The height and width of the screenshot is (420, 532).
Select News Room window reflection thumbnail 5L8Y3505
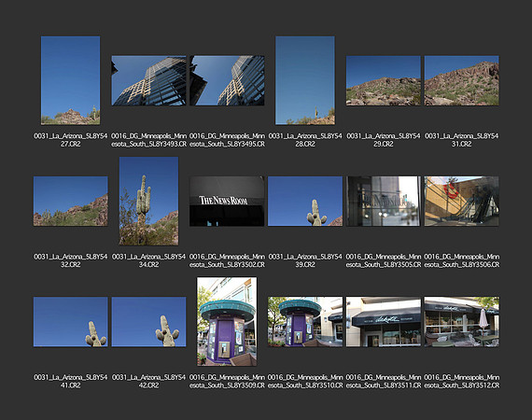tap(384, 202)
